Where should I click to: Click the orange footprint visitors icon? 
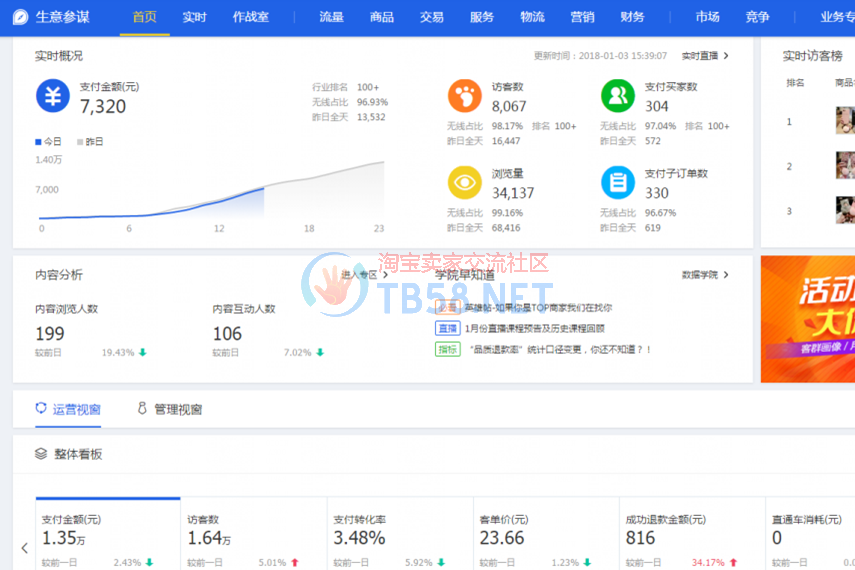pyautogui.click(x=465, y=96)
